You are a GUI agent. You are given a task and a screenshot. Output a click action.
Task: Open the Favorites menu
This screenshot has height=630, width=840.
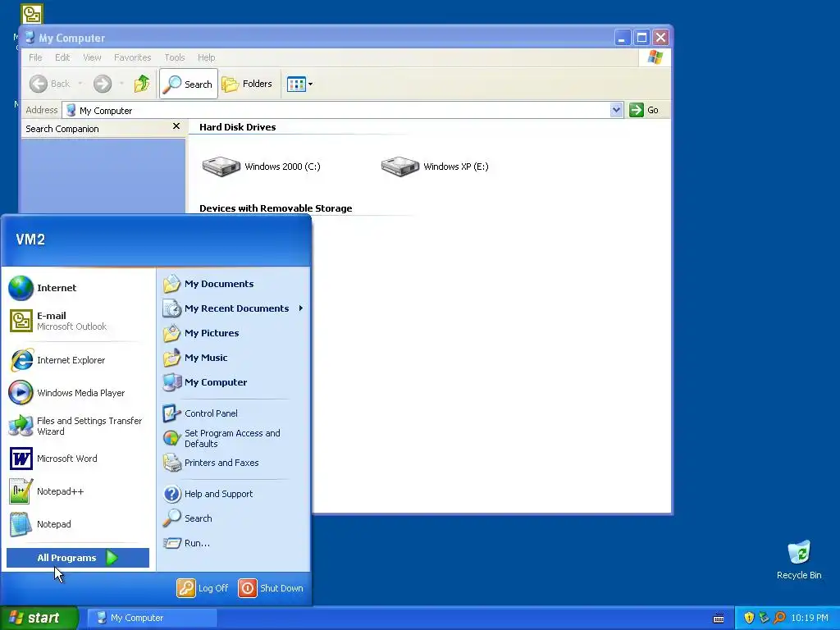(x=132, y=57)
